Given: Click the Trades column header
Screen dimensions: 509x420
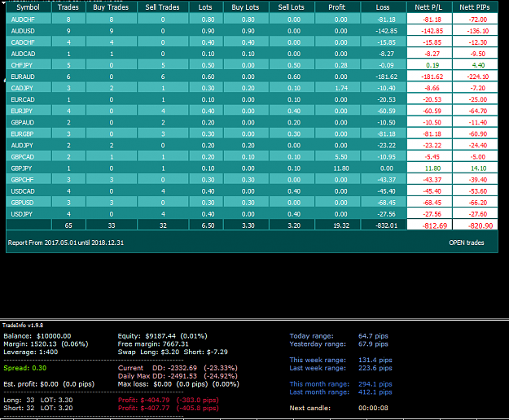Looking at the screenshot, I should pyautogui.click(x=68, y=7).
